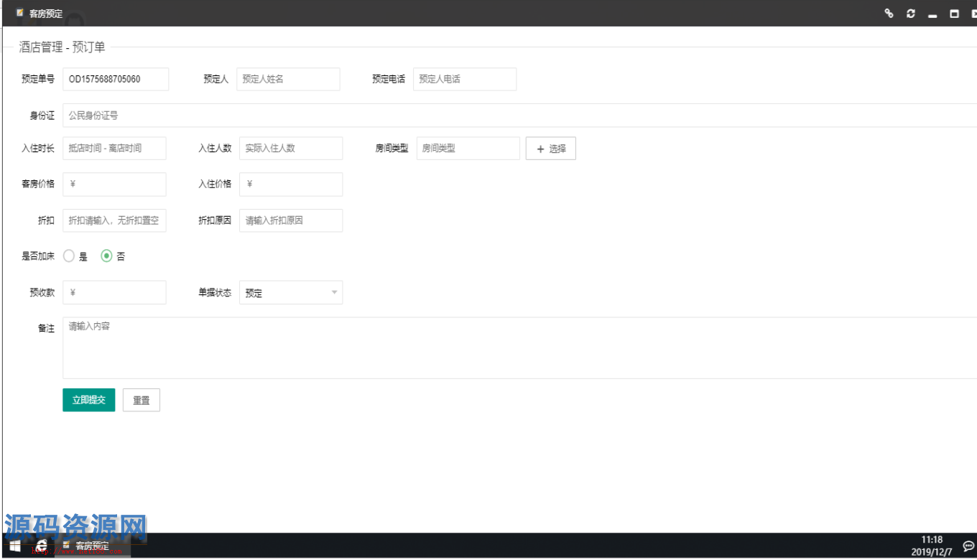The image size is (977, 560).
Task: Focus the 预定人 name input field
Action: [288, 80]
